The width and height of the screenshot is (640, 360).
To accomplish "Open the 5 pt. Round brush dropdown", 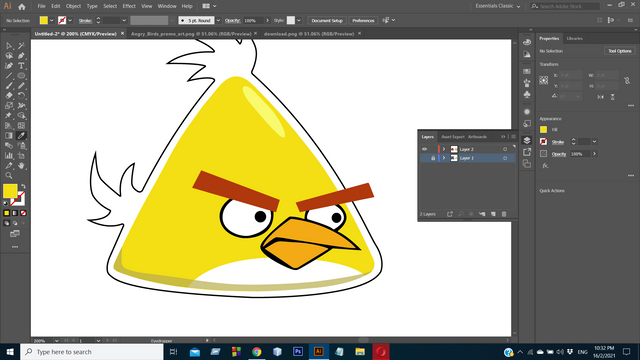I will pos(218,20).
